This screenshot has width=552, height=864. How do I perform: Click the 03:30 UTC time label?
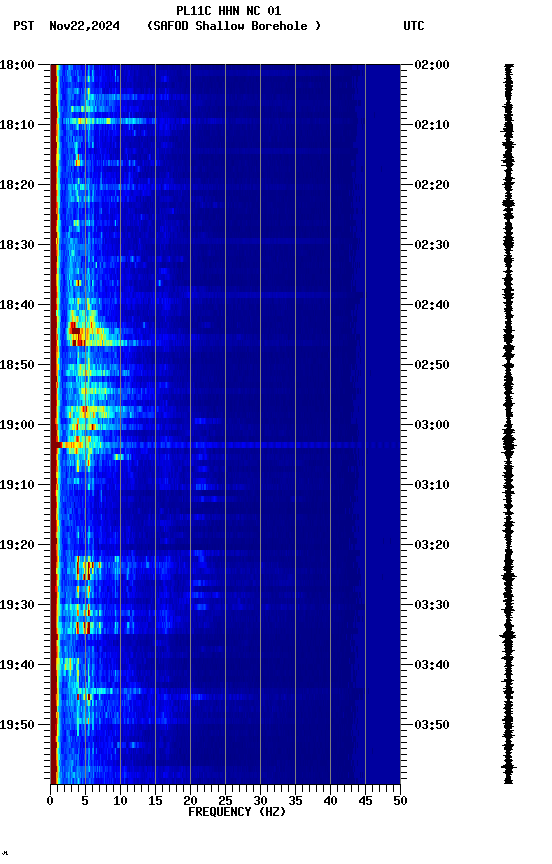tap(432, 605)
